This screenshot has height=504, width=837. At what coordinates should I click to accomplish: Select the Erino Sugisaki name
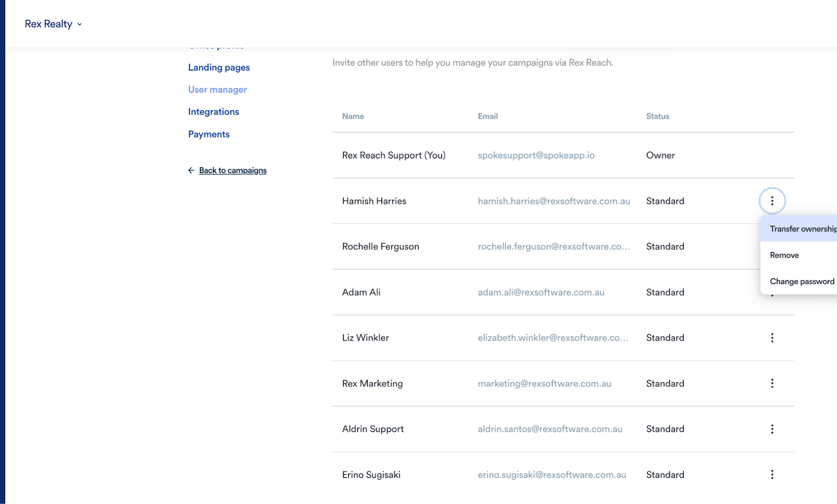tap(371, 475)
